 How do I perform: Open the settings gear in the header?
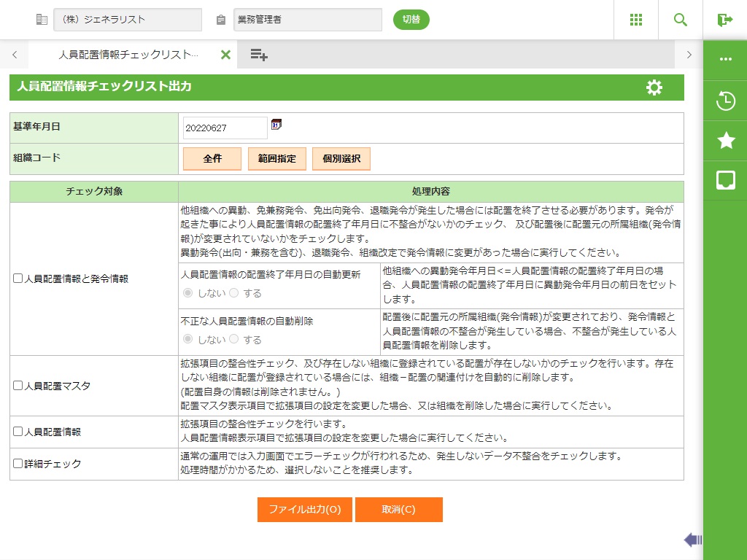(654, 87)
